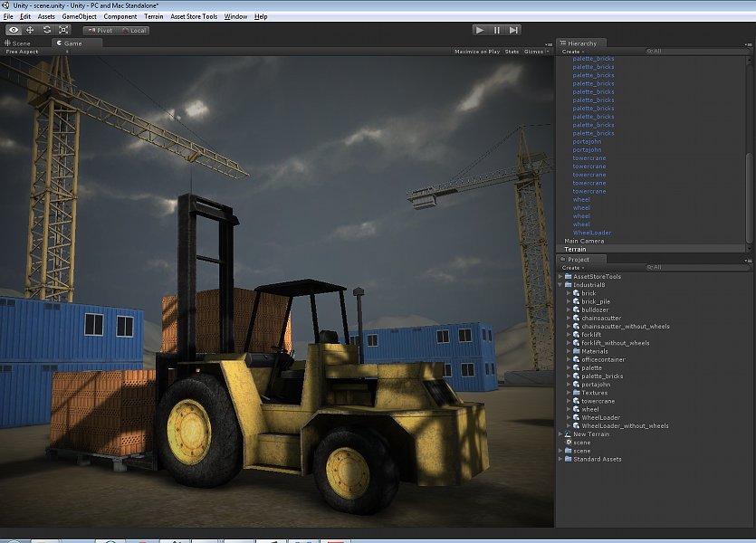
Task: Click the chainsacutter_without_wheels prefab icon
Action: click(576, 326)
